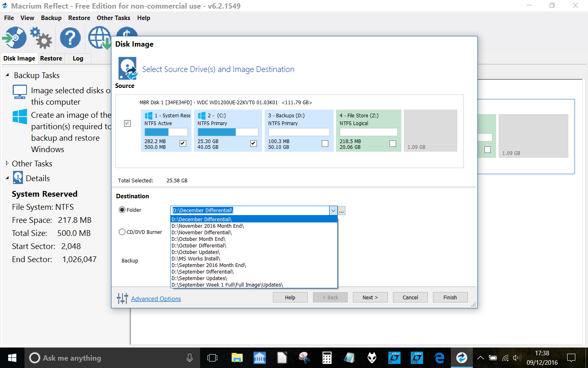This screenshot has height=368, width=588.
Task: Show hidden system tray icons chevron
Action: [481, 358]
